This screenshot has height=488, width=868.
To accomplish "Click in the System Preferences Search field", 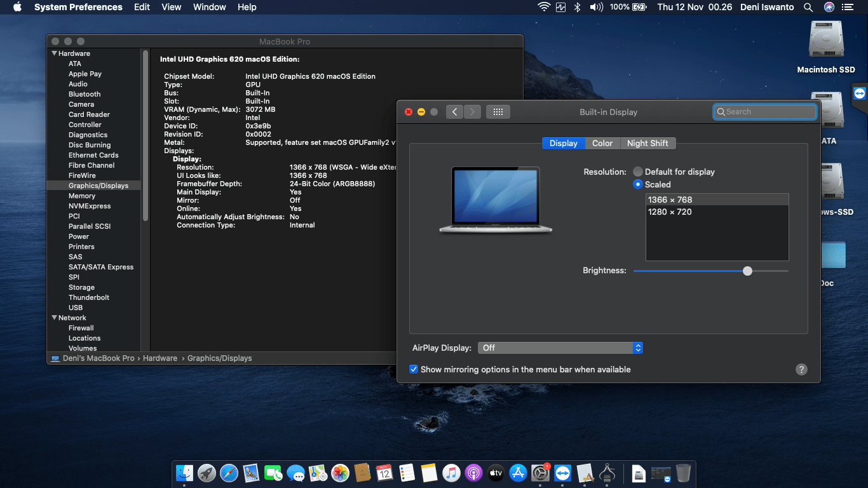I will pyautogui.click(x=765, y=112).
